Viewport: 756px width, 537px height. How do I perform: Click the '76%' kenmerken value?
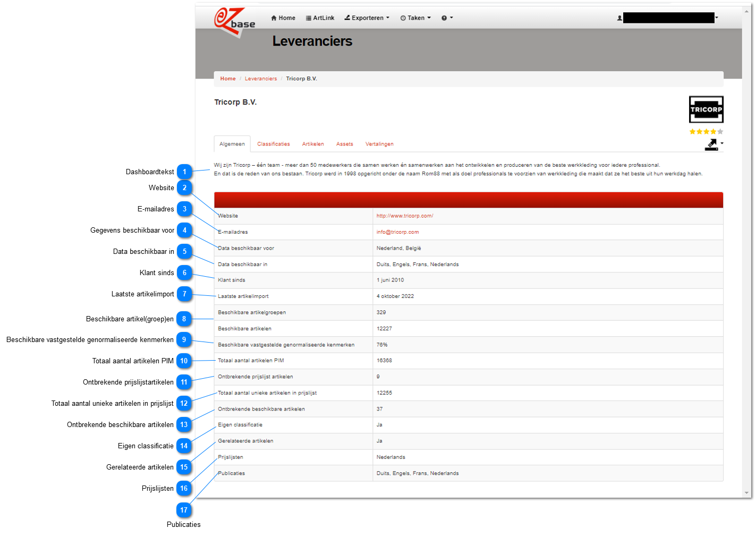pos(382,345)
